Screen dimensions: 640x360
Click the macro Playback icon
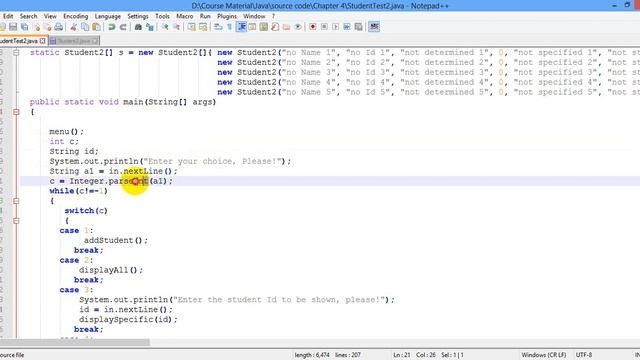[x=336, y=27]
